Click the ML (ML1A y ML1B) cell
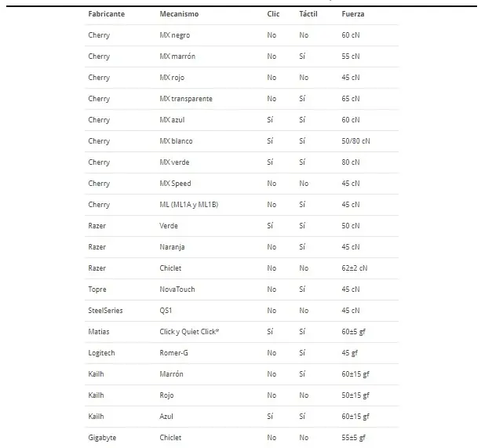Image resolution: width=481 pixels, height=448 pixels. point(189,205)
